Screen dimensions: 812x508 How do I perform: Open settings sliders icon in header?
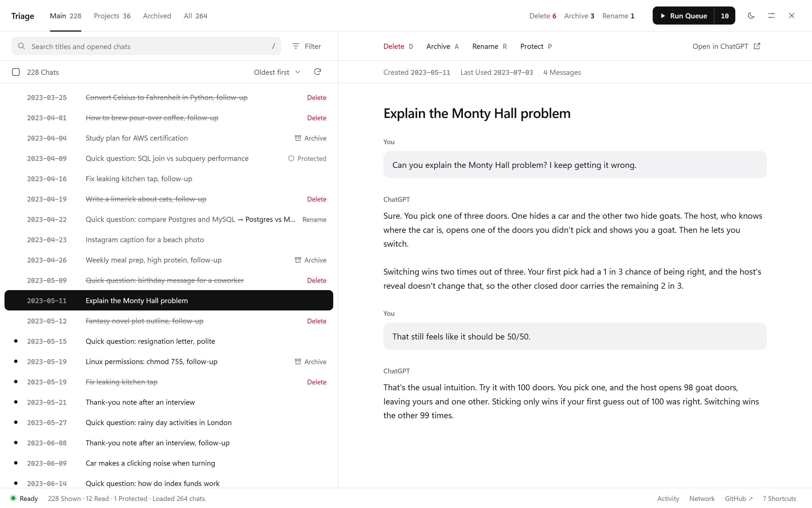771,16
